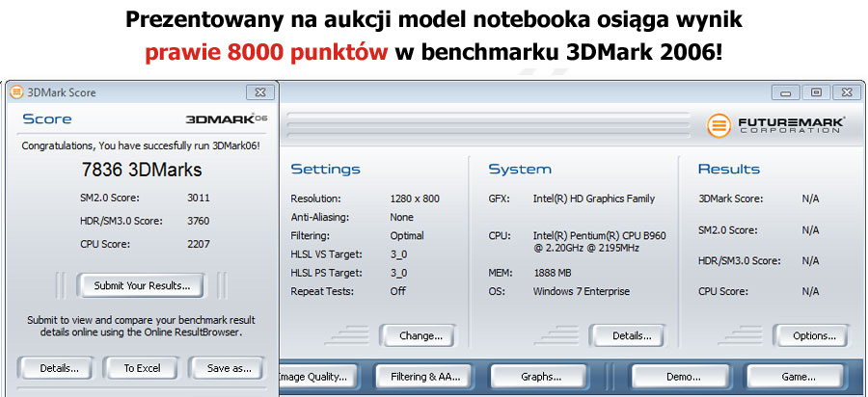Click the Save as button
868x397 pixels.
(x=229, y=368)
